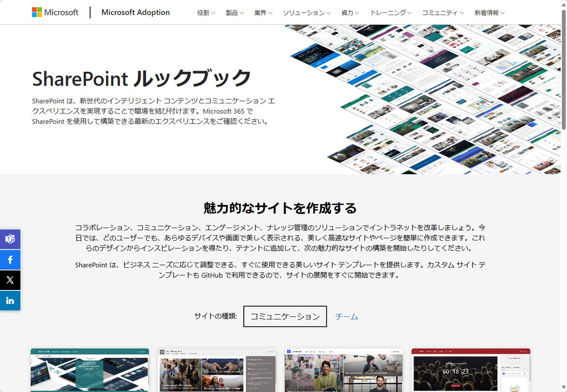
Task: Expand the 業界 navigation menu
Action: pos(263,13)
